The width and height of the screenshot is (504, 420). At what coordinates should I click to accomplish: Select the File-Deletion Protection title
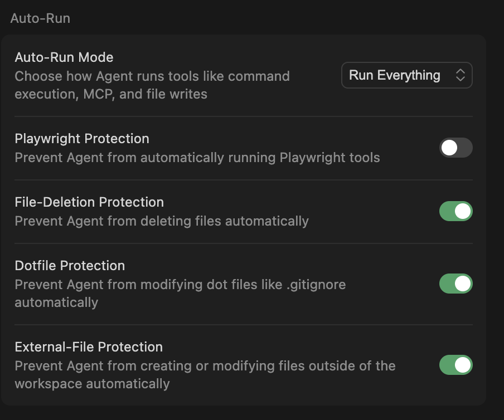pyautogui.click(x=89, y=202)
